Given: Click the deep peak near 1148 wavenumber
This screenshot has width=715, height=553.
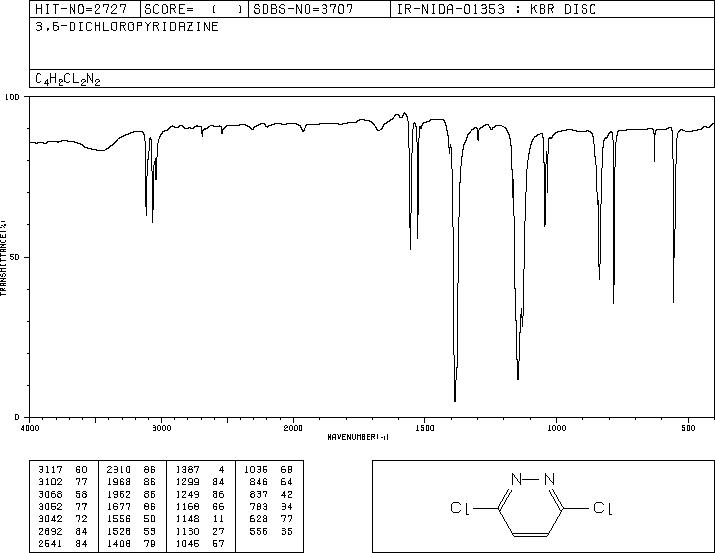Looking at the screenshot, I should pyautogui.click(x=518, y=375).
